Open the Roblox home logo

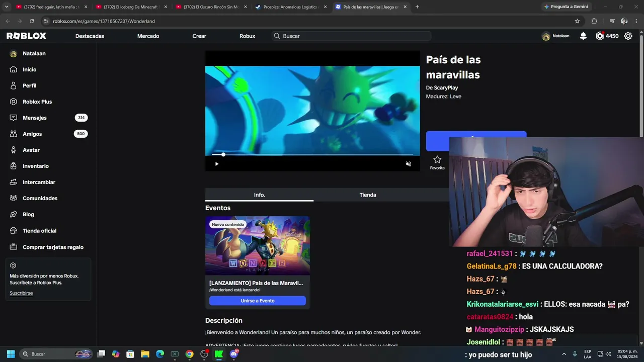pos(26,36)
